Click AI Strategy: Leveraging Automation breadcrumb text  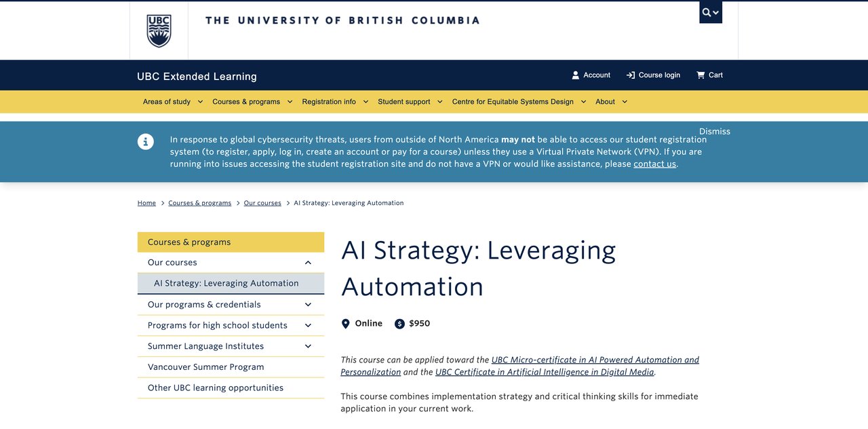(x=349, y=203)
